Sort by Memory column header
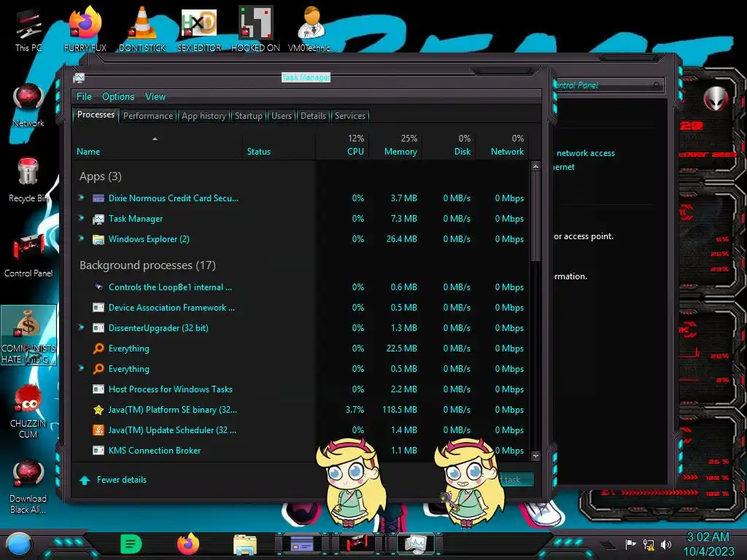747x560 pixels. pyautogui.click(x=395, y=145)
